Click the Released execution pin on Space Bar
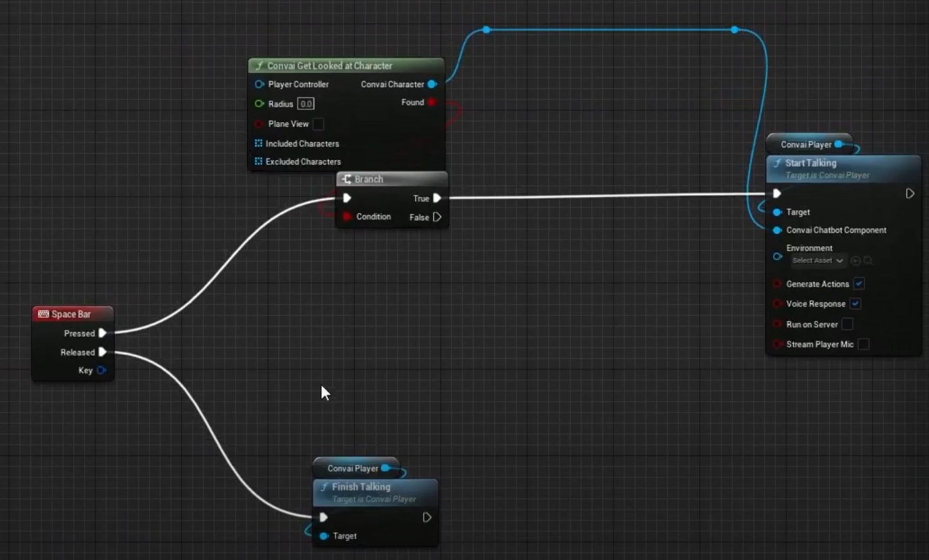Viewport: 929px width, 560px height. tap(103, 352)
